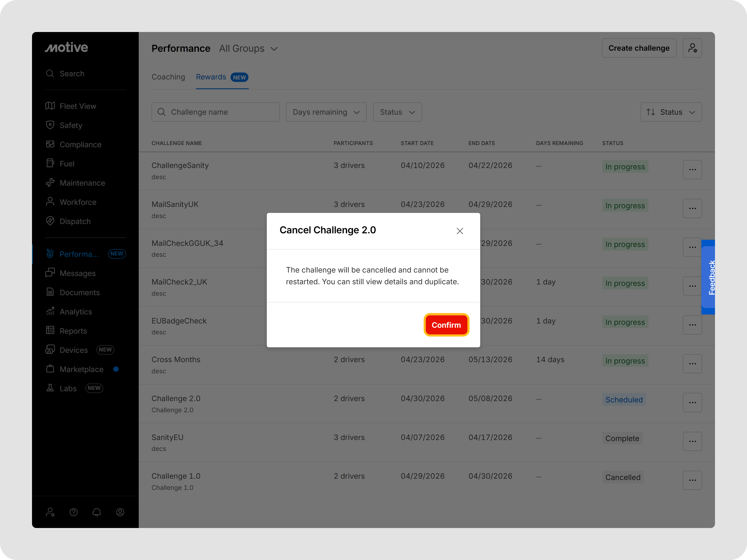Open more options for MailCheckGGUK_34

[x=692, y=247]
